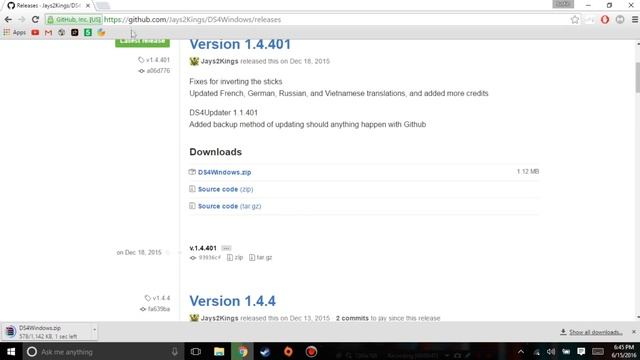Go back with the browser back arrow

[x=8, y=19]
